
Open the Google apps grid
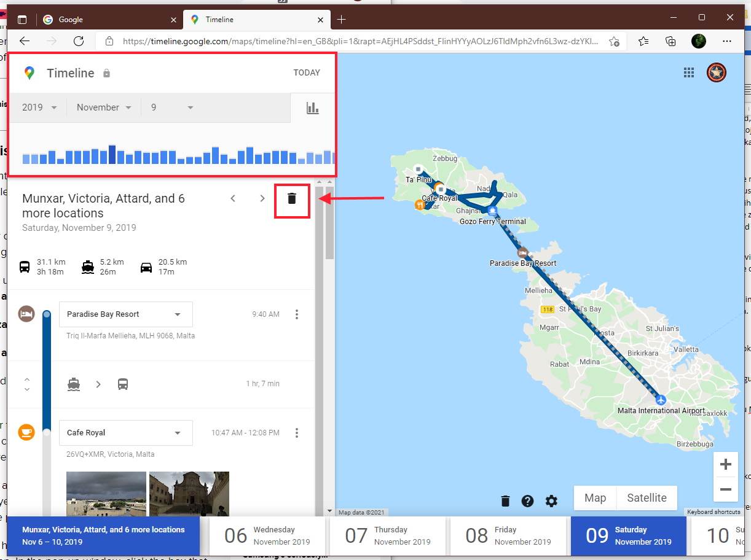click(x=689, y=72)
